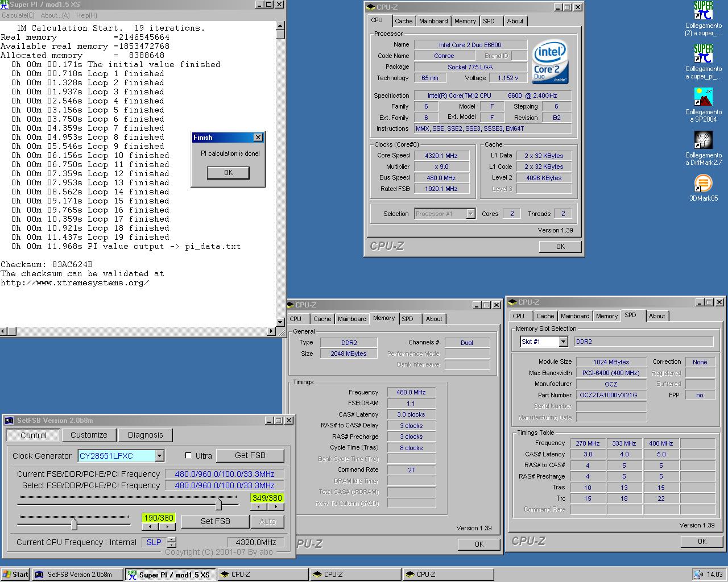Click the Intel Core 2 Duo logo

point(550,61)
